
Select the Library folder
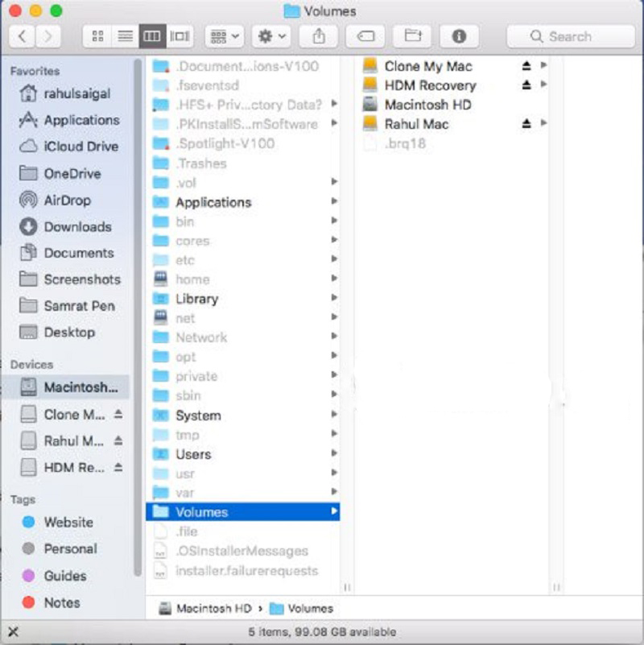pyautogui.click(x=242, y=299)
